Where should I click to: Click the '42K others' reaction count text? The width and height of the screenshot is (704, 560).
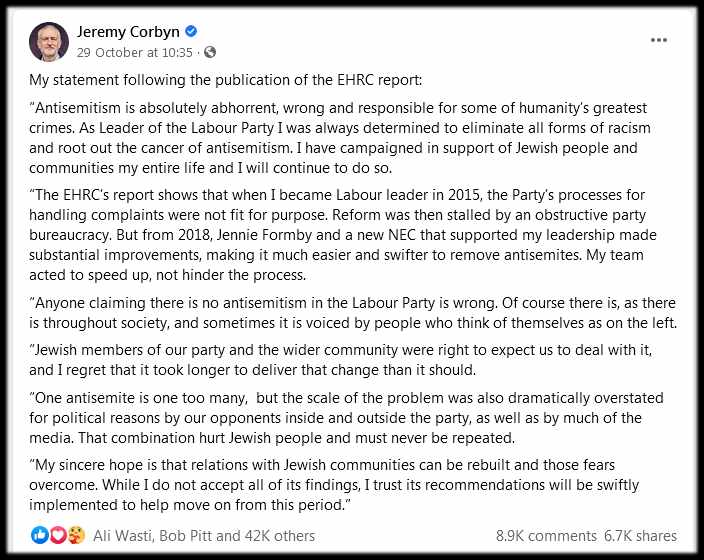click(280, 536)
